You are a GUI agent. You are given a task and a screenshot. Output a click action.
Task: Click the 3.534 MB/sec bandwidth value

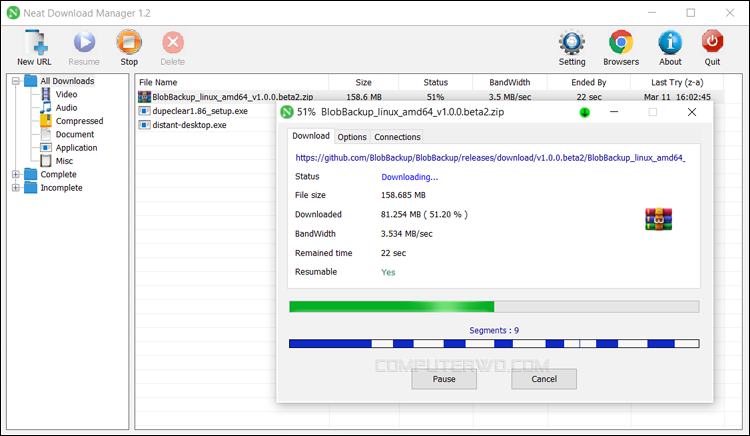coord(407,234)
